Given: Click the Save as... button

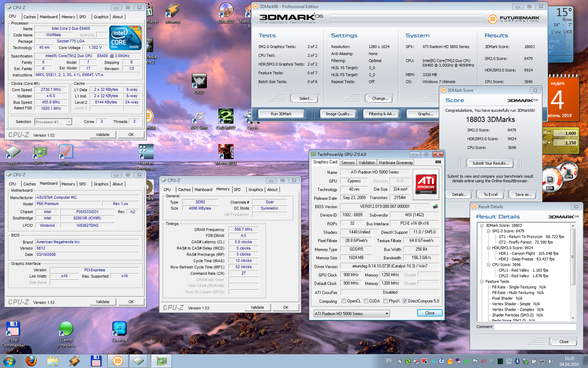Looking at the screenshot, I should tap(523, 195).
